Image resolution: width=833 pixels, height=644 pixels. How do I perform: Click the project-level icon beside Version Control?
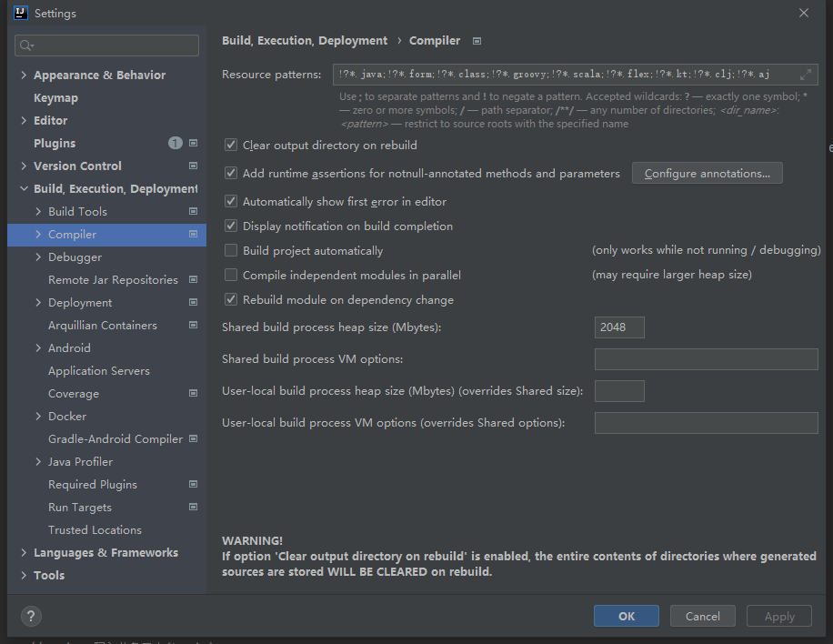(x=194, y=166)
